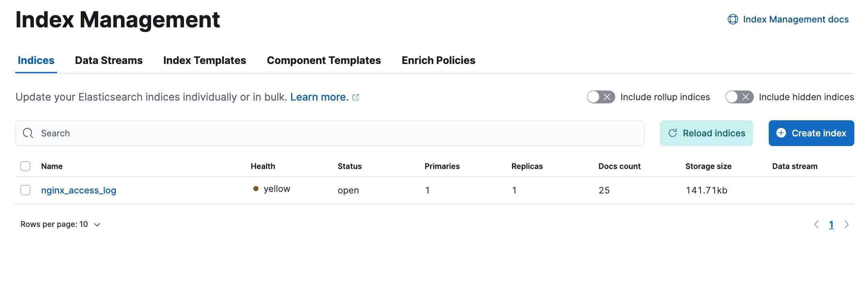Tick the select-all checkbox in table header
This screenshot has height=284, width=868.
[25, 166]
